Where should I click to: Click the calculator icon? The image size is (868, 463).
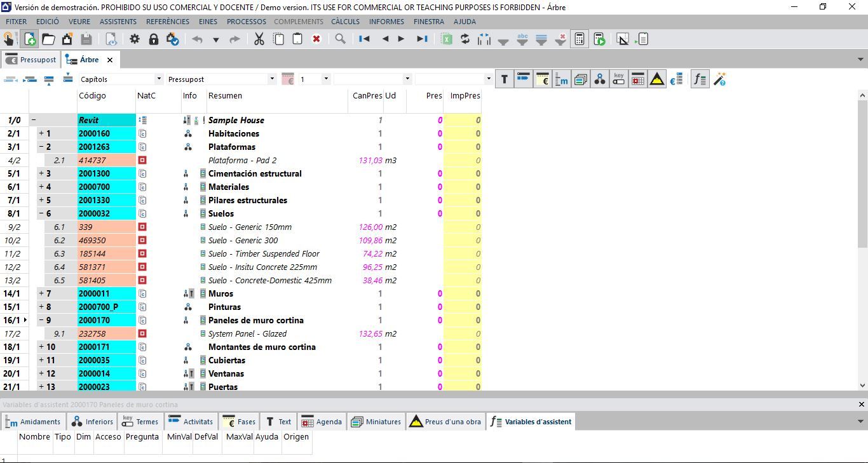[580, 39]
